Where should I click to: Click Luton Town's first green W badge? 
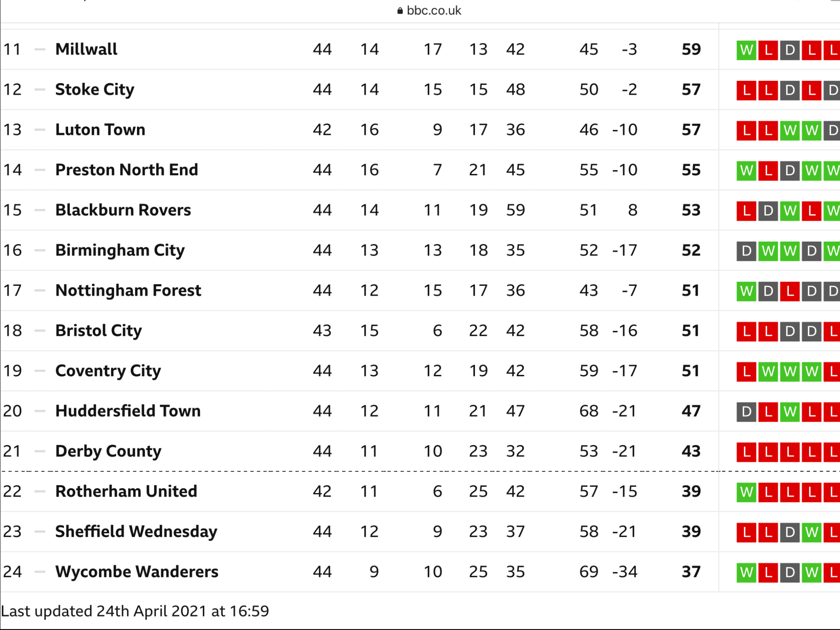point(790,131)
